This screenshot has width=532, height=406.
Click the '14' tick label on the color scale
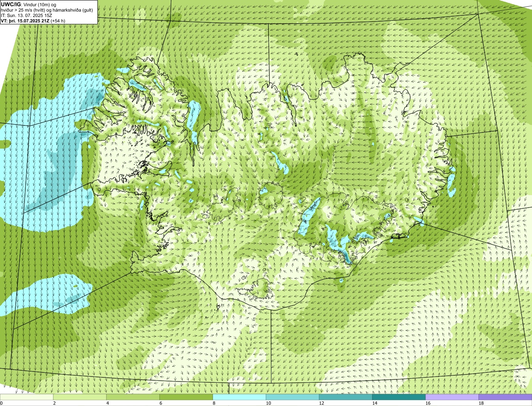[375, 403]
